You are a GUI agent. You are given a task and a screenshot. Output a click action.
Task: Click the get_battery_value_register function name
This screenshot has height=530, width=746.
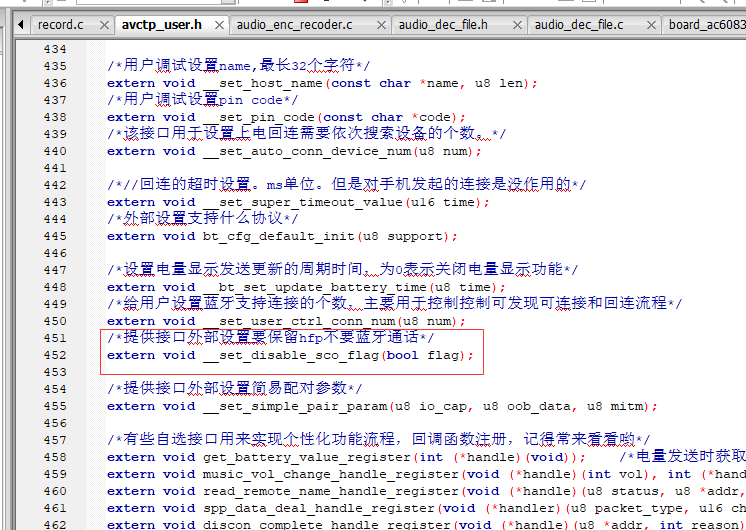pyautogui.click(x=307, y=457)
